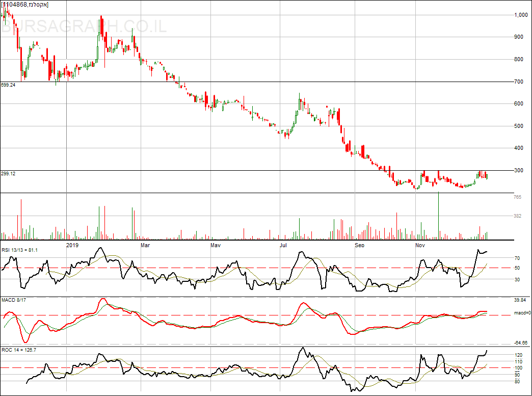This screenshot has width=532, height=396.
Task: Click the 765 volume axis label
Action: 517,197
